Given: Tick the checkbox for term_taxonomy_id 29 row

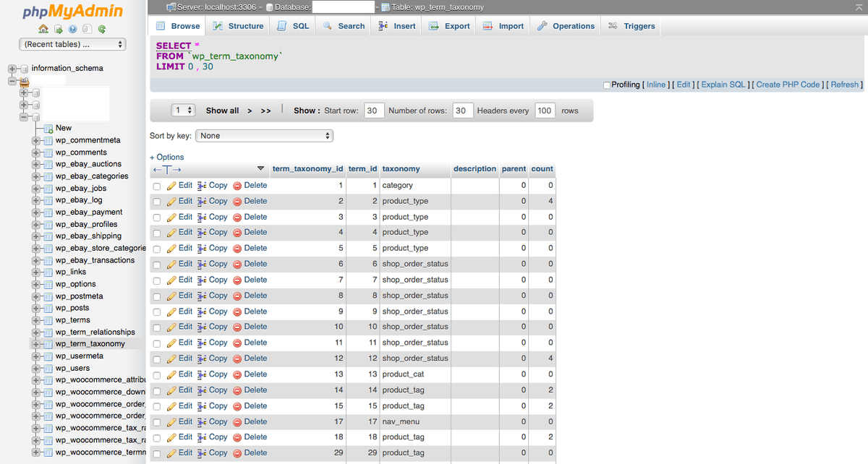Looking at the screenshot, I should (157, 454).
